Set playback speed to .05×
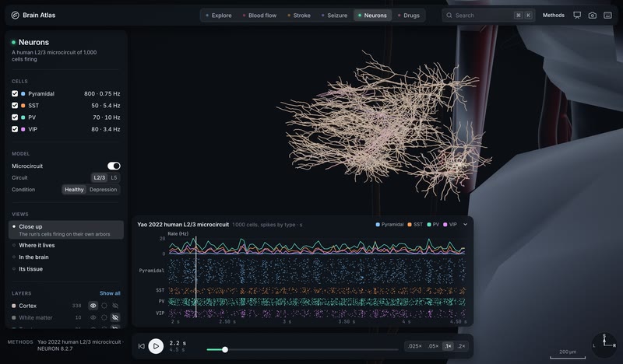 [x=433, y=346]
